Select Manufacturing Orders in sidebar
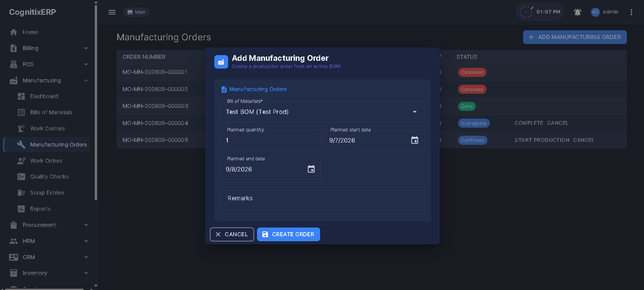The height and width of the screenshot is (290, 644). click(47, 144)
